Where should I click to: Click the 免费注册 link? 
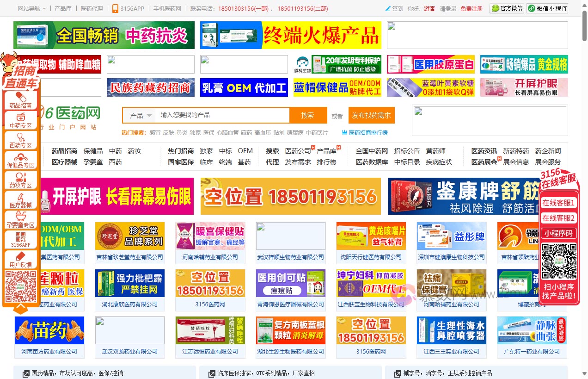coord(472,8)
